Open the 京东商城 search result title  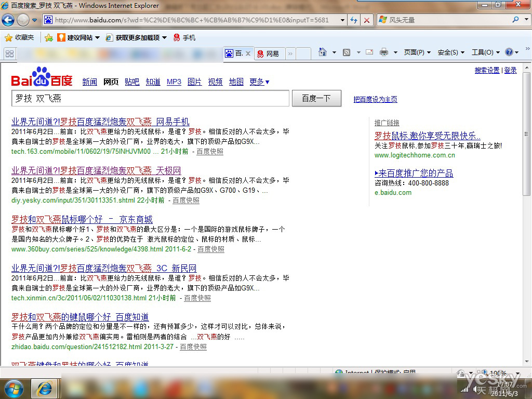click(82, 219)
